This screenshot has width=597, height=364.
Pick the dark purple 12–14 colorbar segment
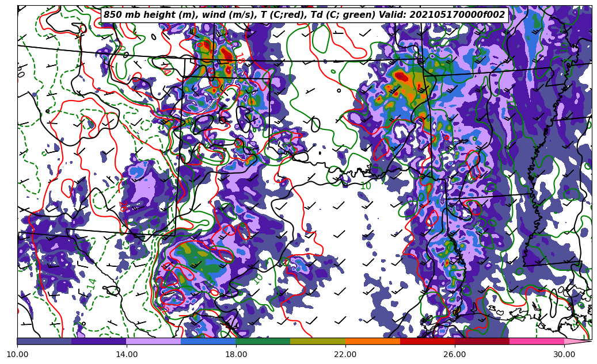tap(99, 341)
